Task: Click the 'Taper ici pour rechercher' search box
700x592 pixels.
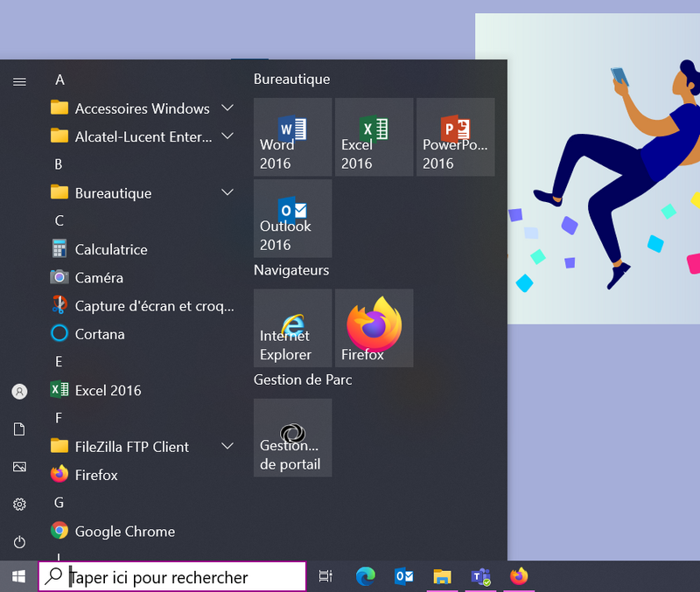Action: pos(175,577)
